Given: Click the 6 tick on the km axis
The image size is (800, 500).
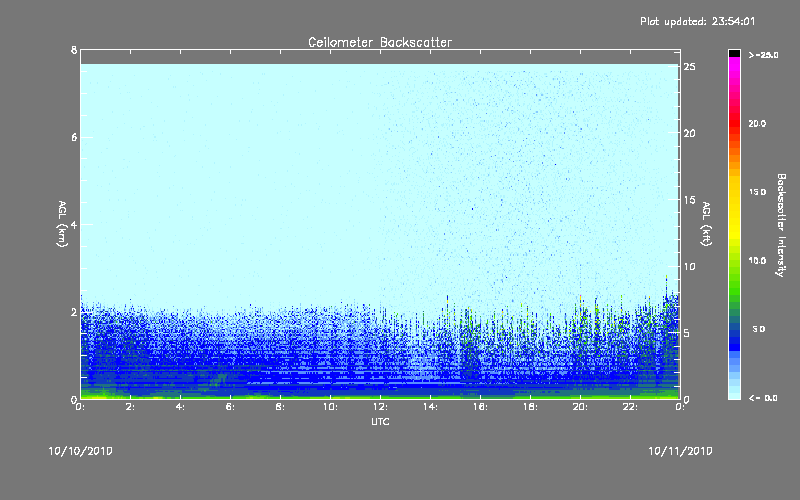Looking at the screenshot, I should click(x=74, y=137).
